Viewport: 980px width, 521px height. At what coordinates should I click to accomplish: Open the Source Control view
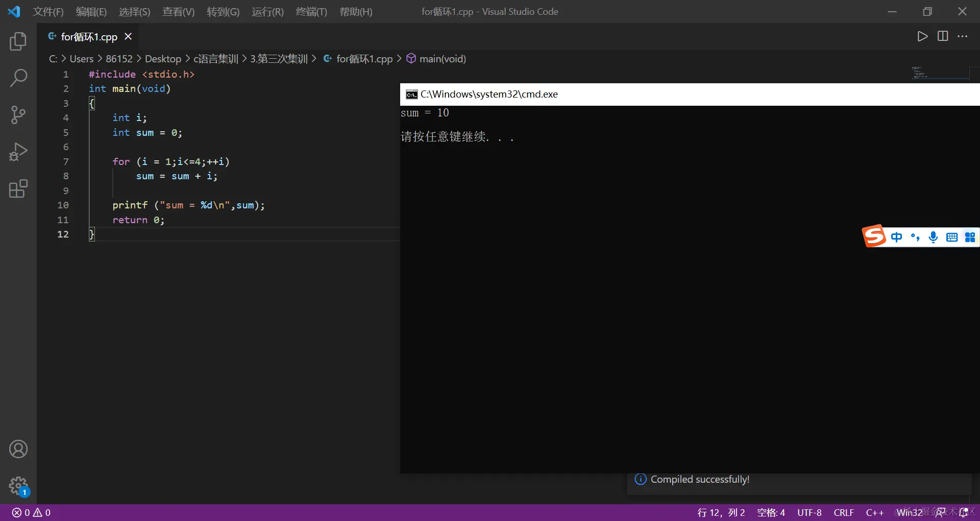[x=18, y=115]
